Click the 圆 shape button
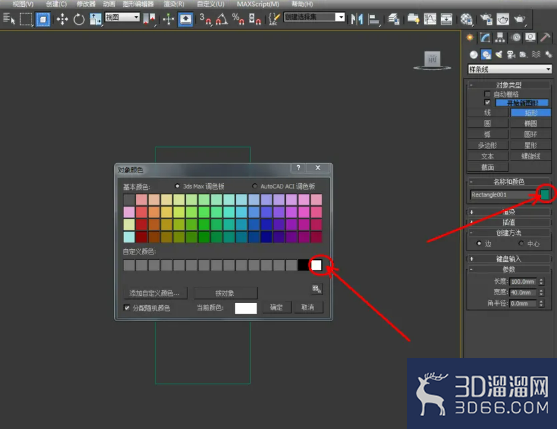 point(487,124)
